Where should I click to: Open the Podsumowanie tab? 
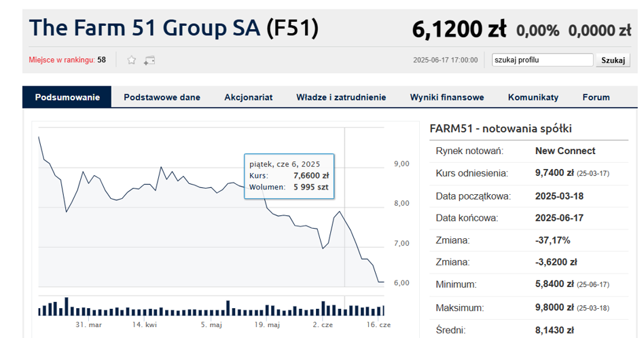pyautogui.click(x=67, y=97)
